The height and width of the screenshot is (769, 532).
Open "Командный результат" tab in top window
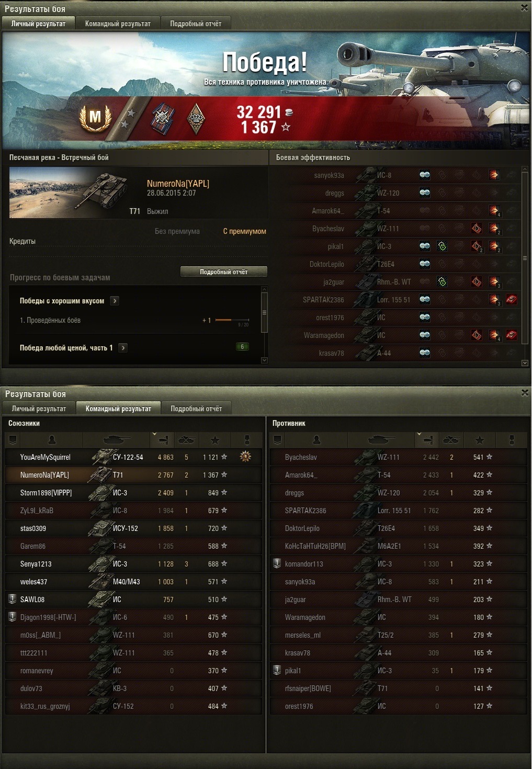[x=118, y=24]
